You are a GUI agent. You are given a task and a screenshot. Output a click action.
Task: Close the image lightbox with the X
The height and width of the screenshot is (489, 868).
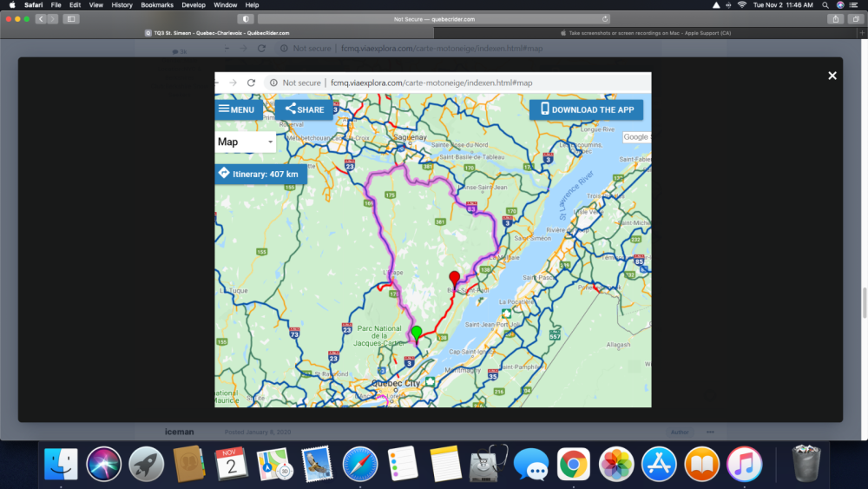coord(832,76)
